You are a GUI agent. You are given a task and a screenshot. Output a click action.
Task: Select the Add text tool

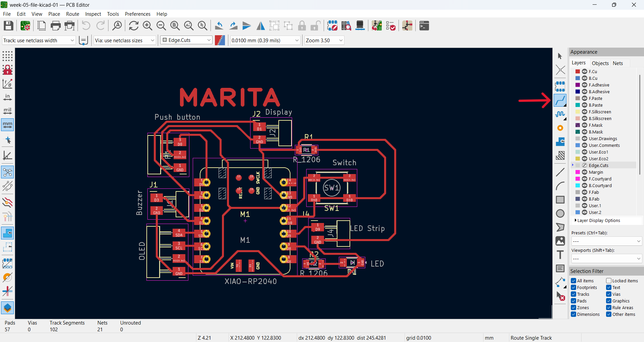pos(560,255)
